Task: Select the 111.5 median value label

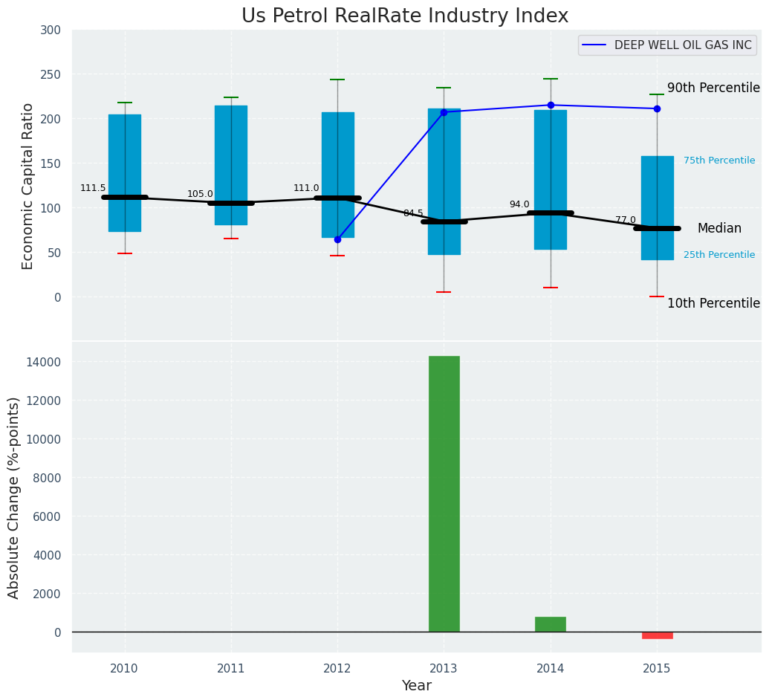Action: [93, 188]
